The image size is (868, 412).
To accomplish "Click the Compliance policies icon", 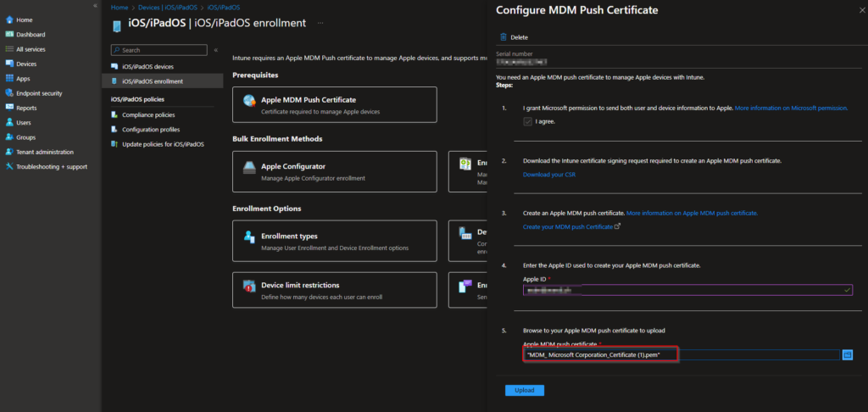I will click(114, 114).
